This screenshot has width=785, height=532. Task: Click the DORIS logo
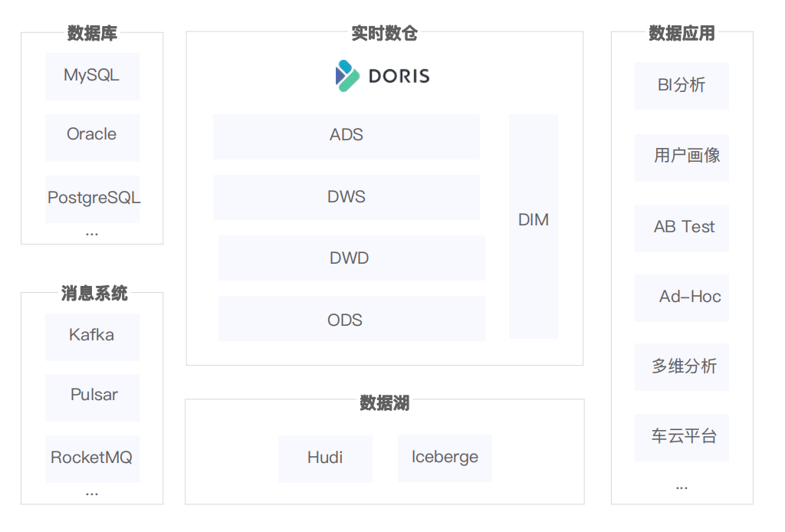coord(383,75)
